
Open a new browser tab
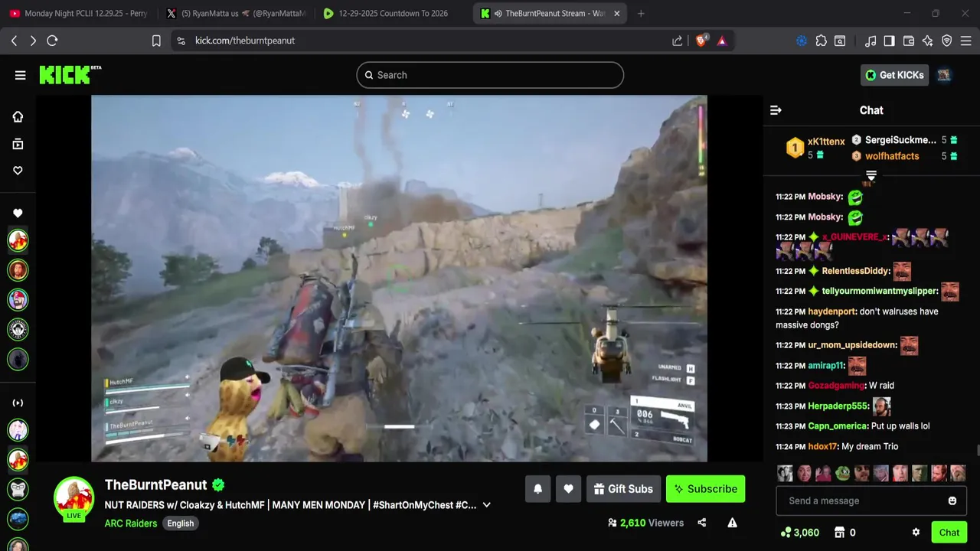[641, 13]
